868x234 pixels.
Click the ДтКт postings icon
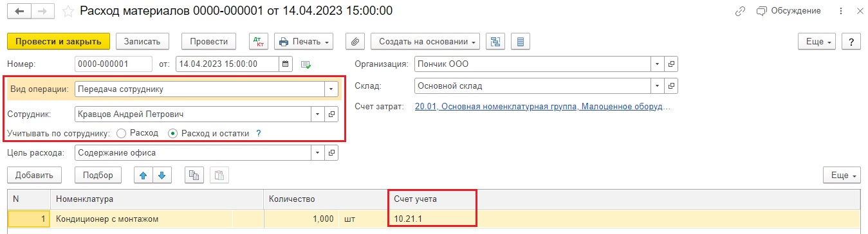pos(259,41)
